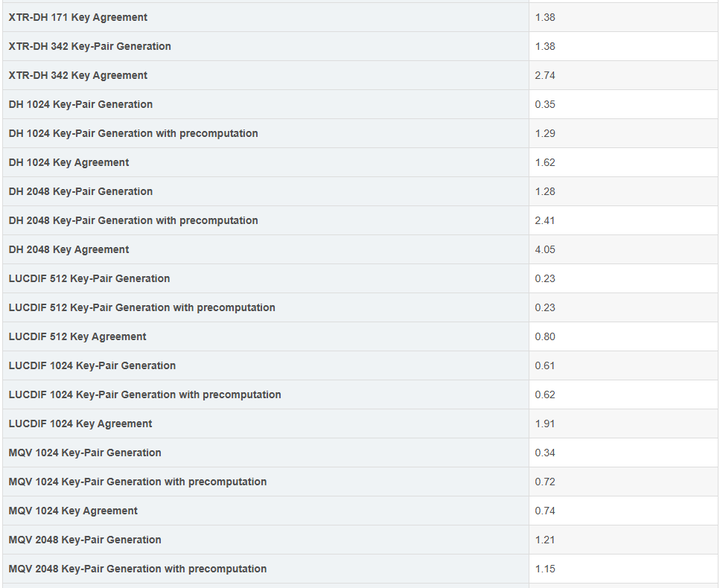The height and width of the screenshot is (588, 720).
Task: Select the 1.91 value cell
Action: click(623, 424)
